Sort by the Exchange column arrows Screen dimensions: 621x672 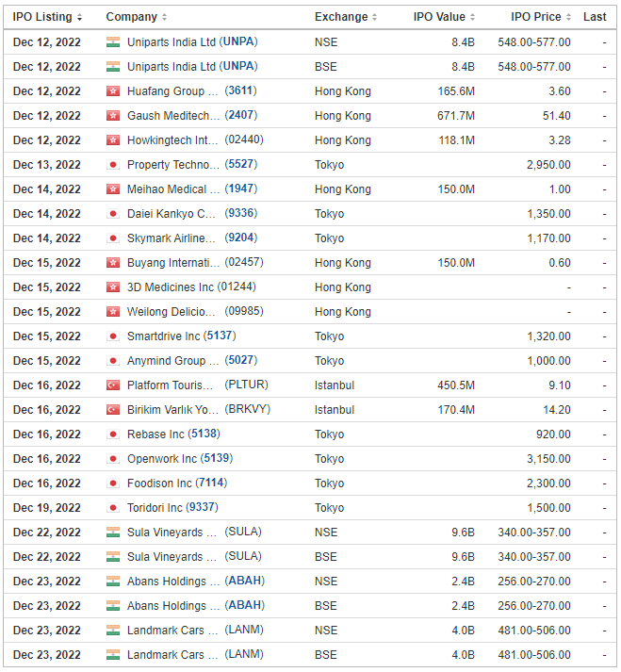coord(374,17)
